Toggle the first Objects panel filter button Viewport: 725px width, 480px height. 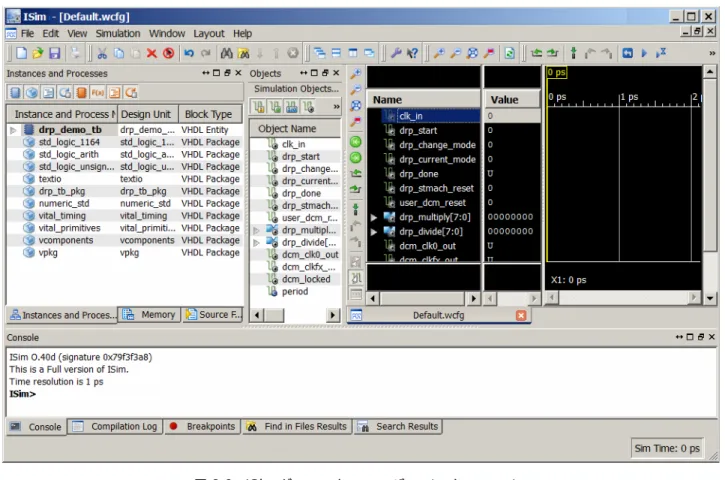click(258, 107)
